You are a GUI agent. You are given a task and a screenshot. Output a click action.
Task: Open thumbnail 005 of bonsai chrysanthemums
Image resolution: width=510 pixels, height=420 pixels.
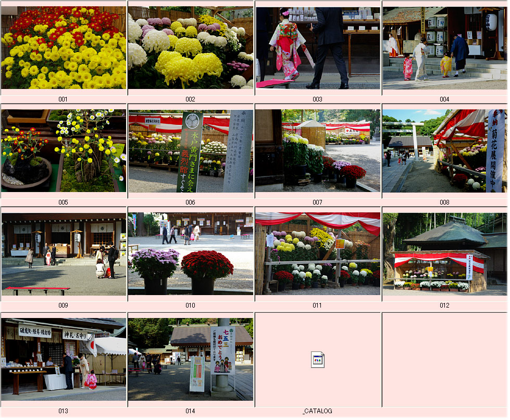pos(64,151)
